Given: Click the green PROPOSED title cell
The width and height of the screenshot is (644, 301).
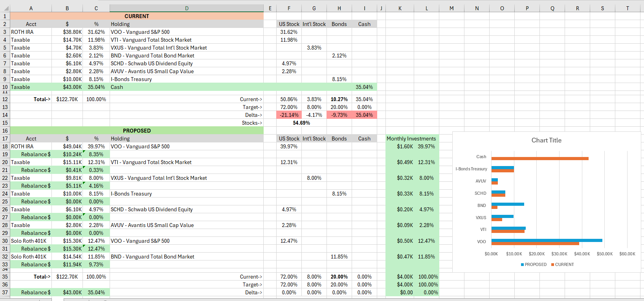Looking at the screenshot, I should tap(137, 131).
